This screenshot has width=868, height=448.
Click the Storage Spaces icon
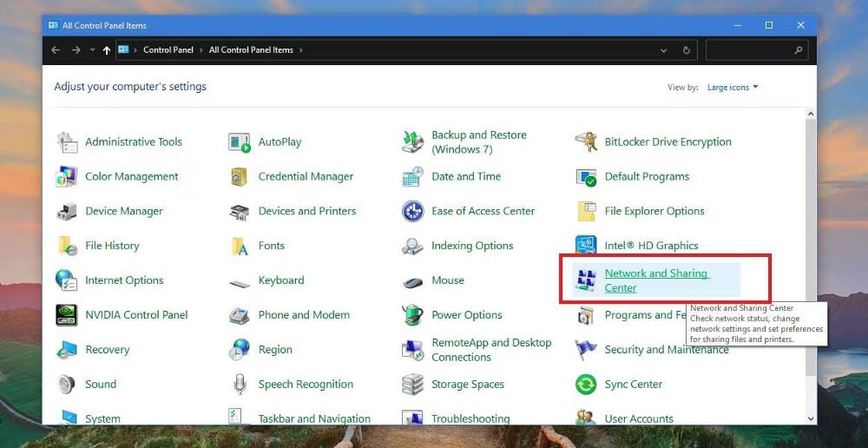412,385
